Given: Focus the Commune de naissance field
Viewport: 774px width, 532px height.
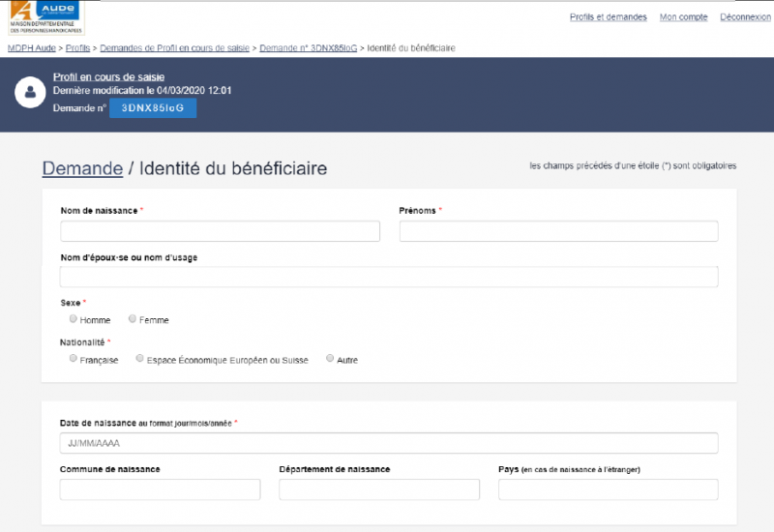Looking at the screenshot, I should pos(160,489).
